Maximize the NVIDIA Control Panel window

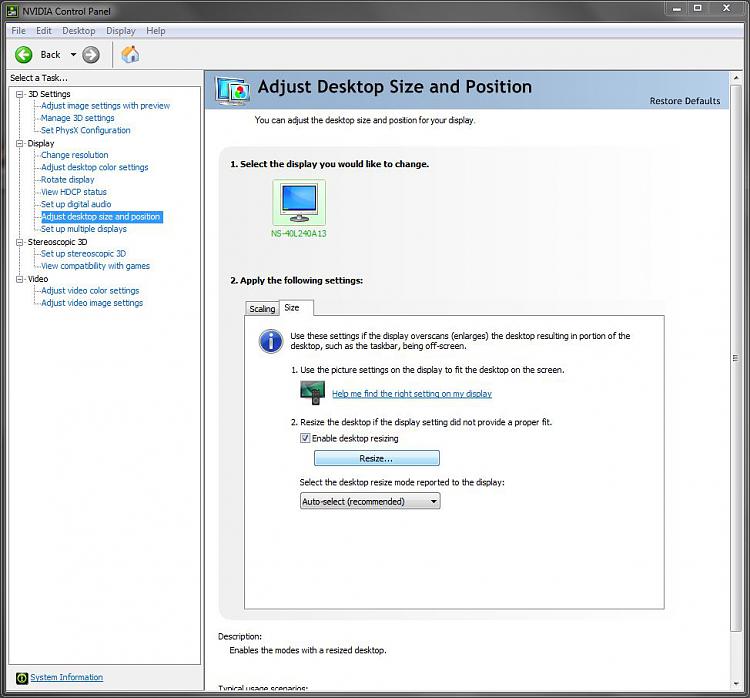(697, 9)
